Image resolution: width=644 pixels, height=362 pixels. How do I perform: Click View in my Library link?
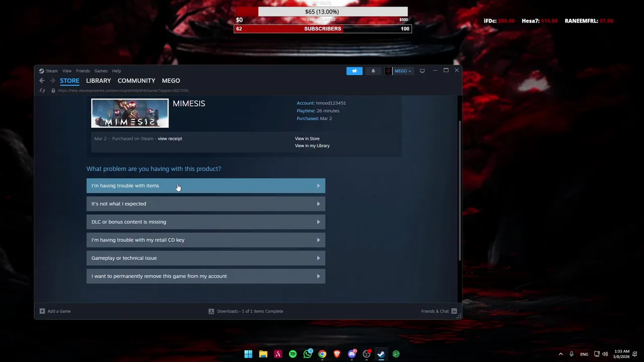click(312, 146)
